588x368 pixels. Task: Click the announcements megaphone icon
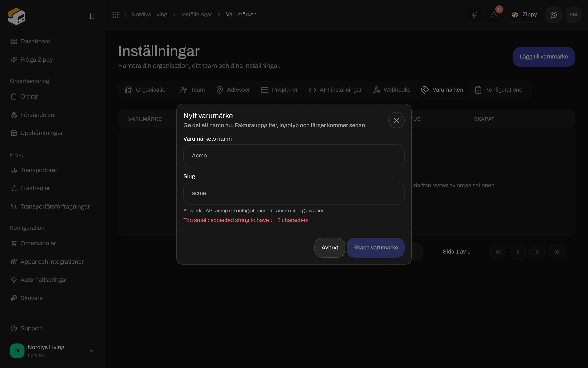pyautogui.click(x=474, y=15)
